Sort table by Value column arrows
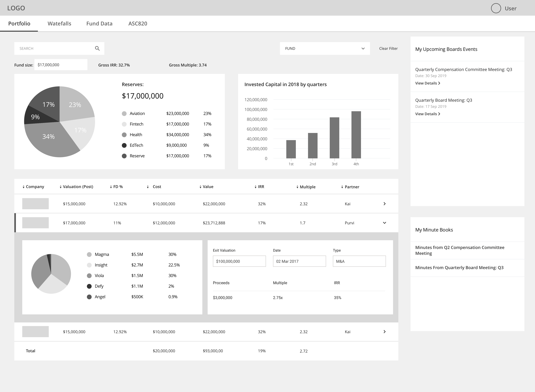The image size is (535, 392). coord(200,187)
